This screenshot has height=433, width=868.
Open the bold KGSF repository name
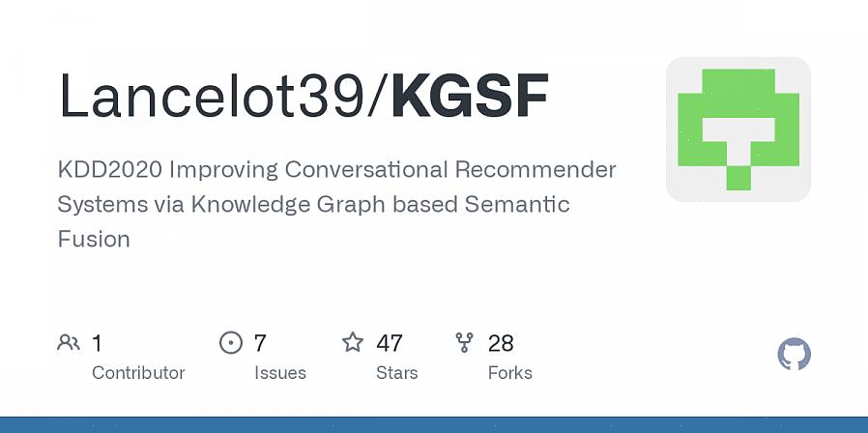470,98
